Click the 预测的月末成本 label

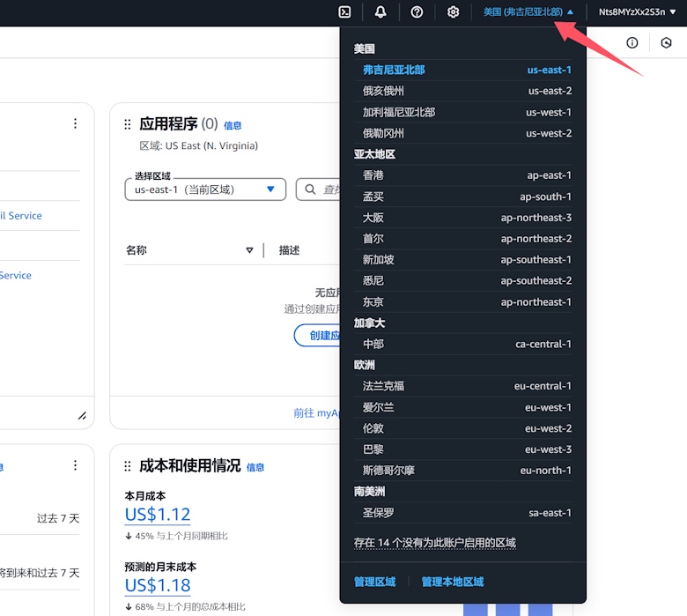[x=160, y=567]
